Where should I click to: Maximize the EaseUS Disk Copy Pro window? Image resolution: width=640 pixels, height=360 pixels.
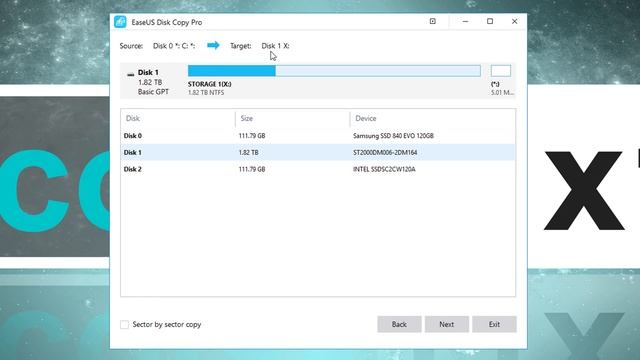point(490,21)
